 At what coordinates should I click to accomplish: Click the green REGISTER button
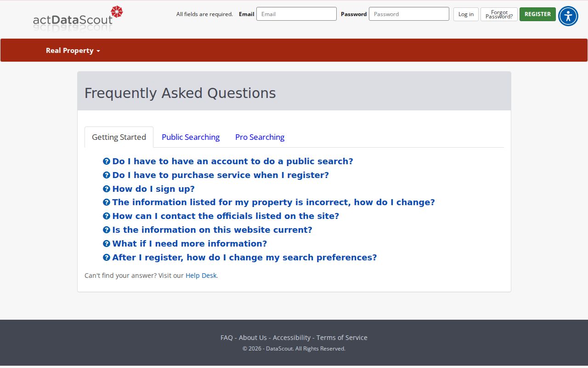[x=537, y=14]
